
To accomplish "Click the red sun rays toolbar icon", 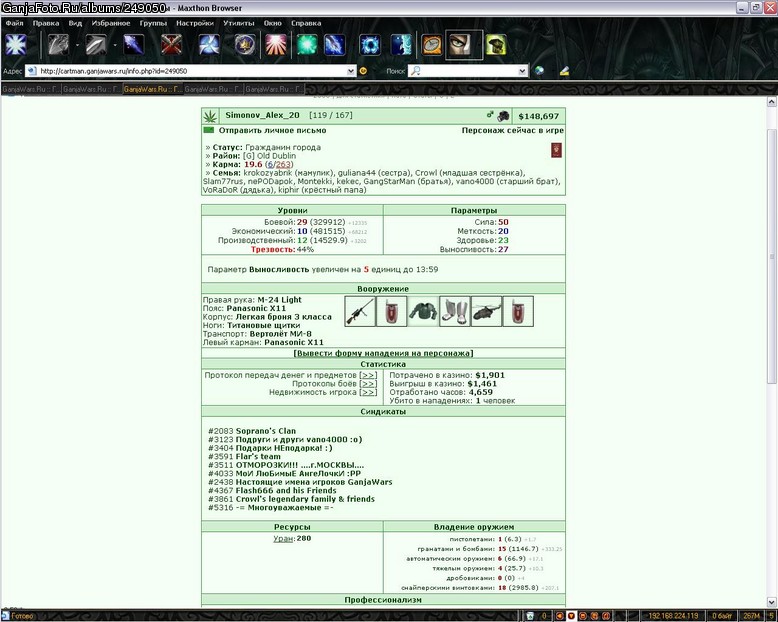I will (276, 45).
